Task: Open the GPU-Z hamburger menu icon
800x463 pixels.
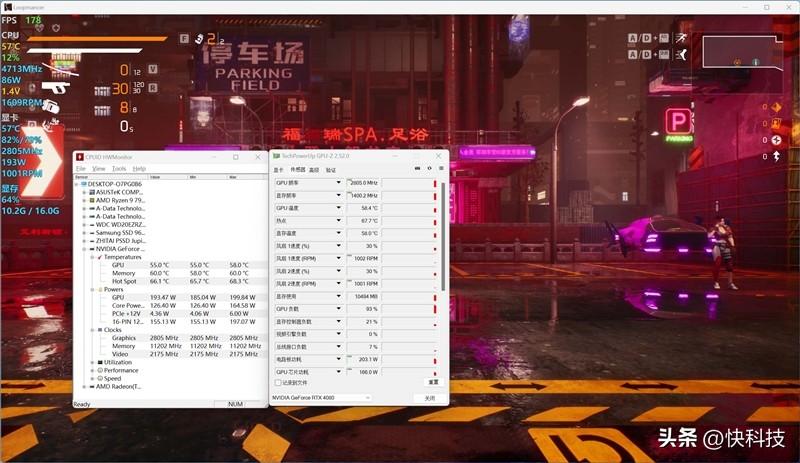Action: (441, 169)
